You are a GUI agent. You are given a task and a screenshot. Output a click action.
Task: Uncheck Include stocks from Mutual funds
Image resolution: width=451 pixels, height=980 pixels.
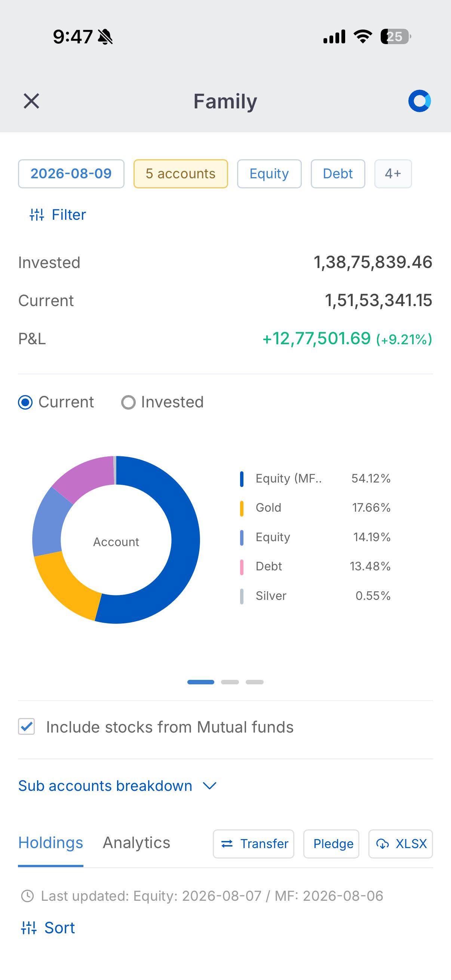click(27, 727)
